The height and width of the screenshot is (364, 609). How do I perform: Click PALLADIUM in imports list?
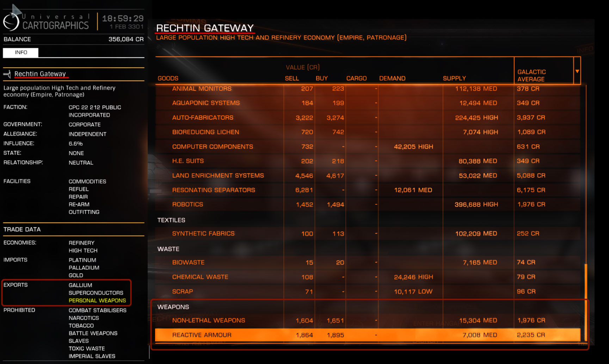point(84,268)
